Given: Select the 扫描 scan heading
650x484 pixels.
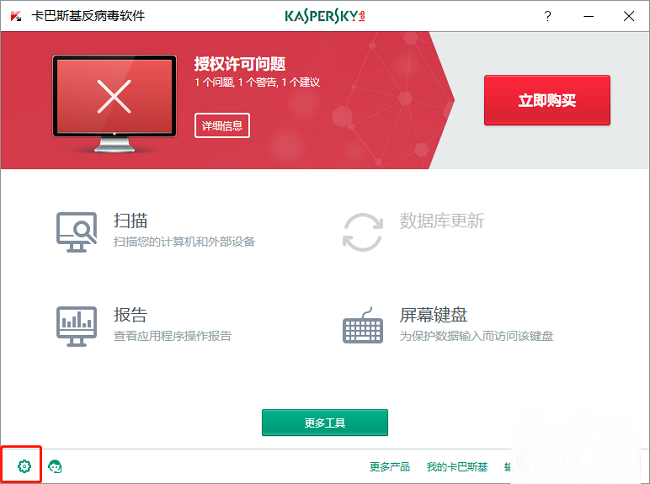Looking at the screenshot, I should [131, 220].
